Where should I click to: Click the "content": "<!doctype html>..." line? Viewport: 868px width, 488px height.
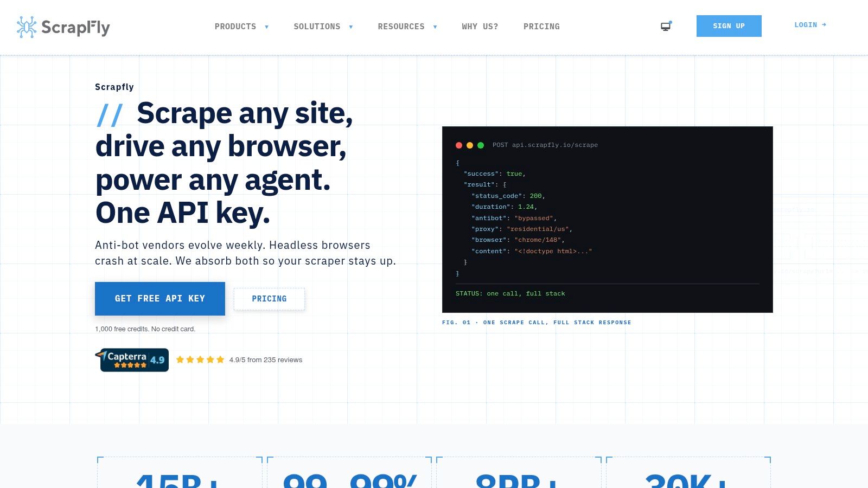pos(532,252)
